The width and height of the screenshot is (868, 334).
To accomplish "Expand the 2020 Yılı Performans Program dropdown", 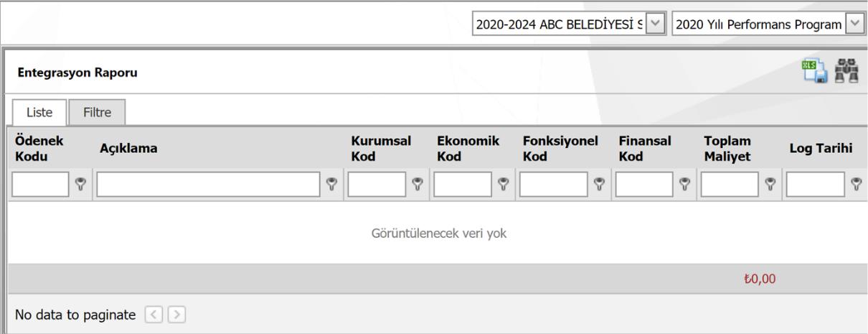I will click(x=854, y=25).
